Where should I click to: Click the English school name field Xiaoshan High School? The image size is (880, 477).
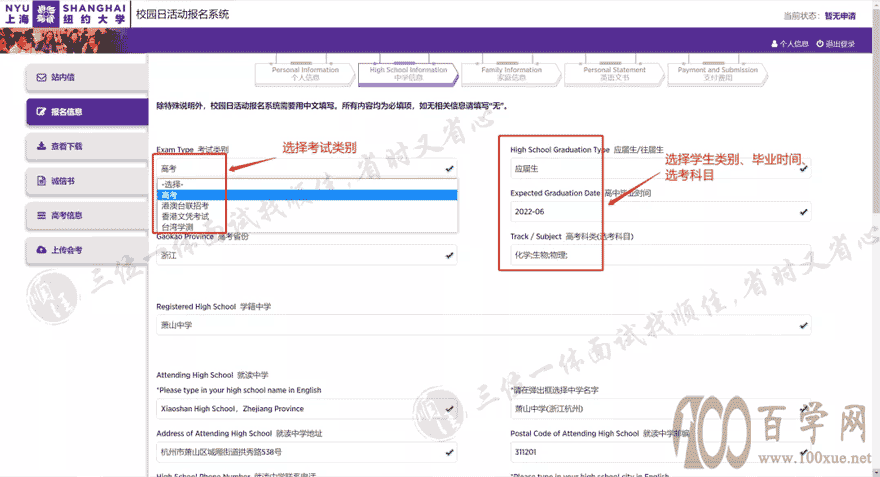pyautogui.click(x=306, y=409)
